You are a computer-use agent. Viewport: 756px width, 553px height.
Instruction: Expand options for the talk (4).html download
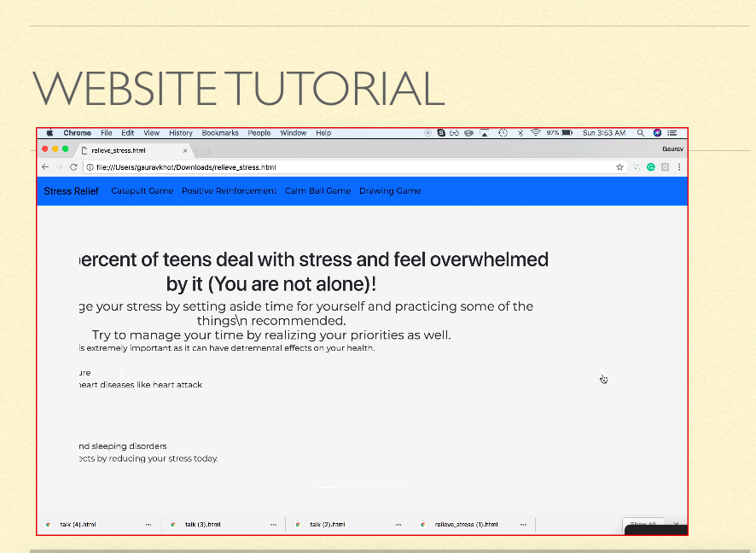(x=149, y=524)
